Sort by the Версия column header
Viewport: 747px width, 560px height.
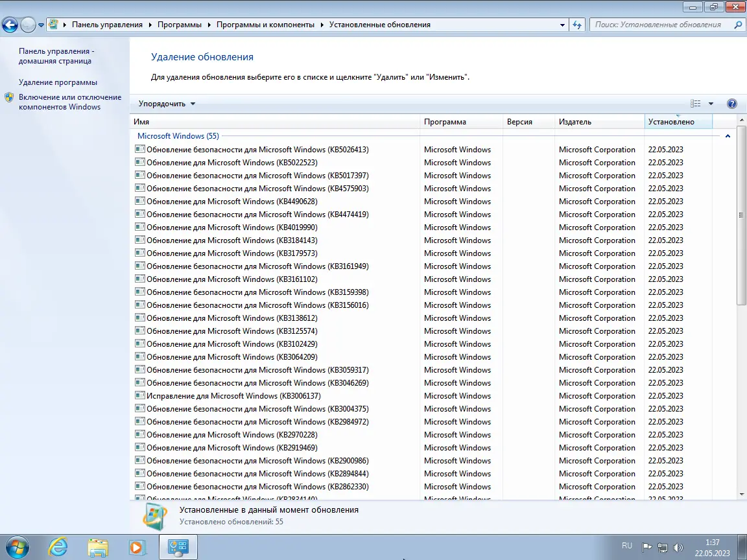[529, 122]
